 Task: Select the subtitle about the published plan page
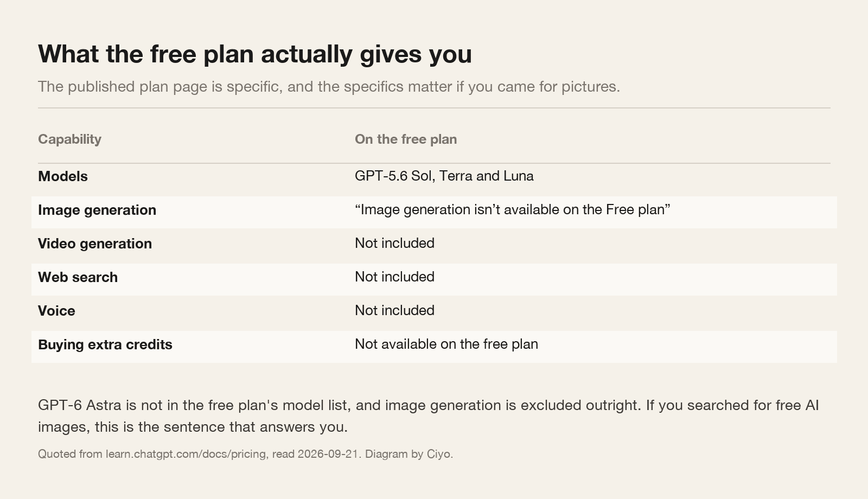[x=329, y=87]
